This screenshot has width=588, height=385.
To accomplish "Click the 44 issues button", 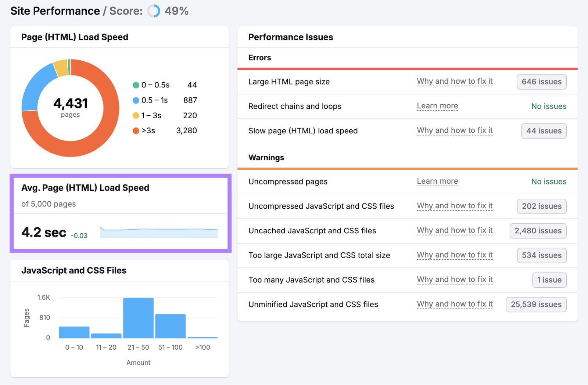I will 544,131.
